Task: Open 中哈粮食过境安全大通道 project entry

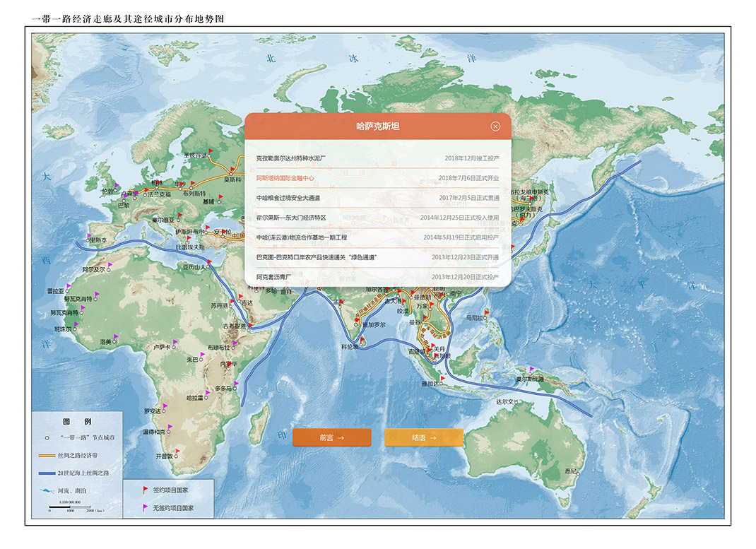Action: [x=288, y=198]
